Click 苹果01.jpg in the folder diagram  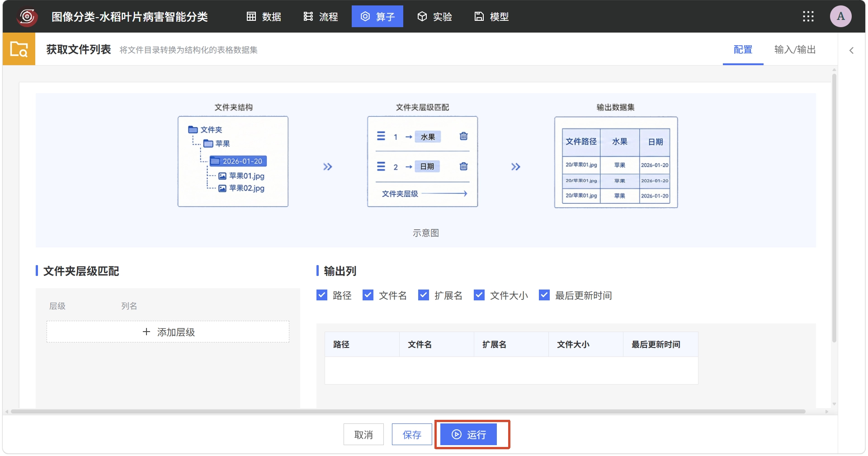(x=241, y=176)
